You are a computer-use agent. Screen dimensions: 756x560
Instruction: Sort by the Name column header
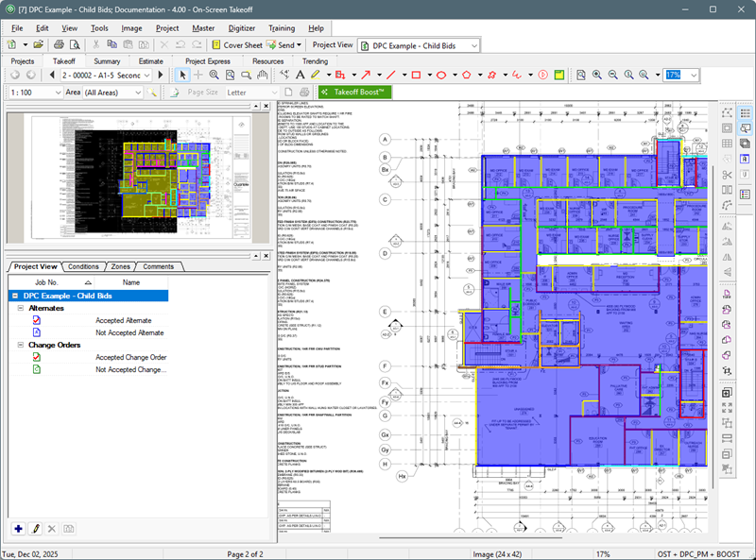[131, 282]
